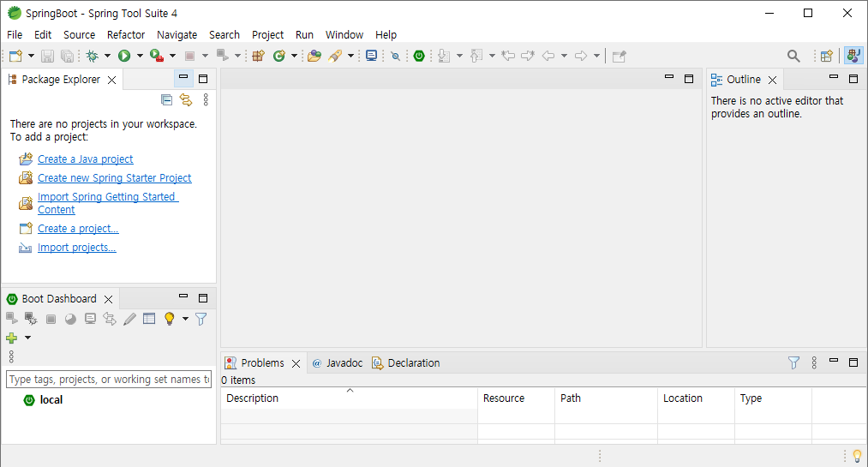Click the Save (single floppy disk) icon
868x467 pixels.
tap(48, 56)
